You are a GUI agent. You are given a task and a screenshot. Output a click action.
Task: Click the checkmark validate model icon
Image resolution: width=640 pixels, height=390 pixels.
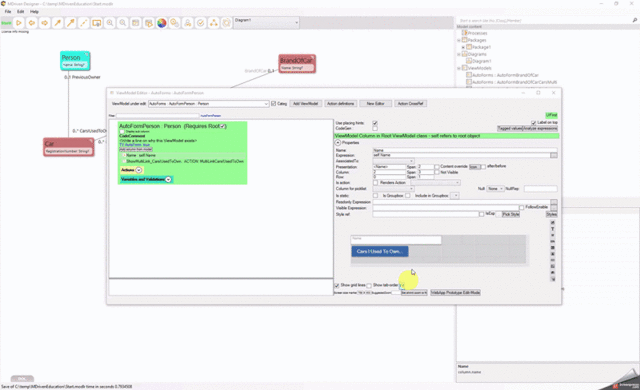[x=200, y=23]
